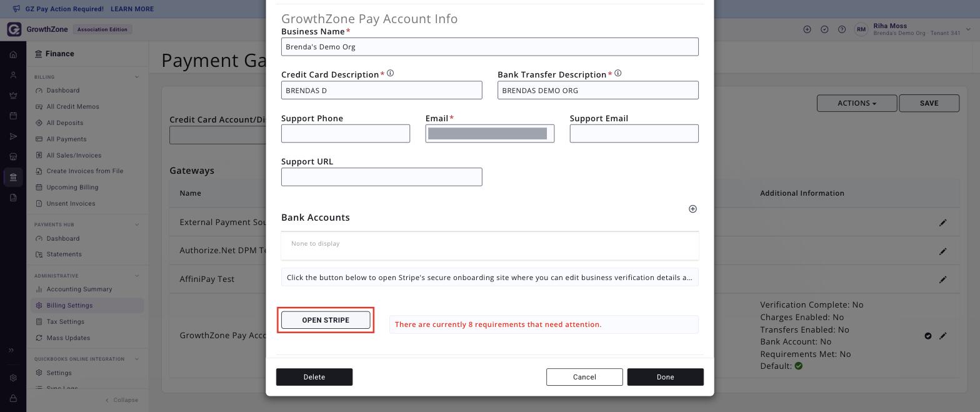980x412 pixels.
Task: Edit the Business Name field
Action: [490, 47]
